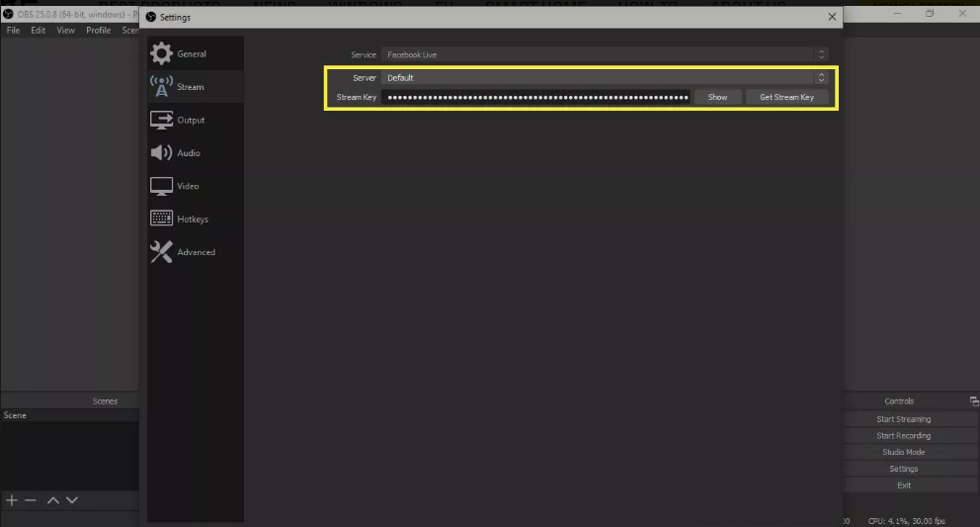Pop out the Controls dock icon
This screenshot has width=980, height=527.
pos(974,401)
